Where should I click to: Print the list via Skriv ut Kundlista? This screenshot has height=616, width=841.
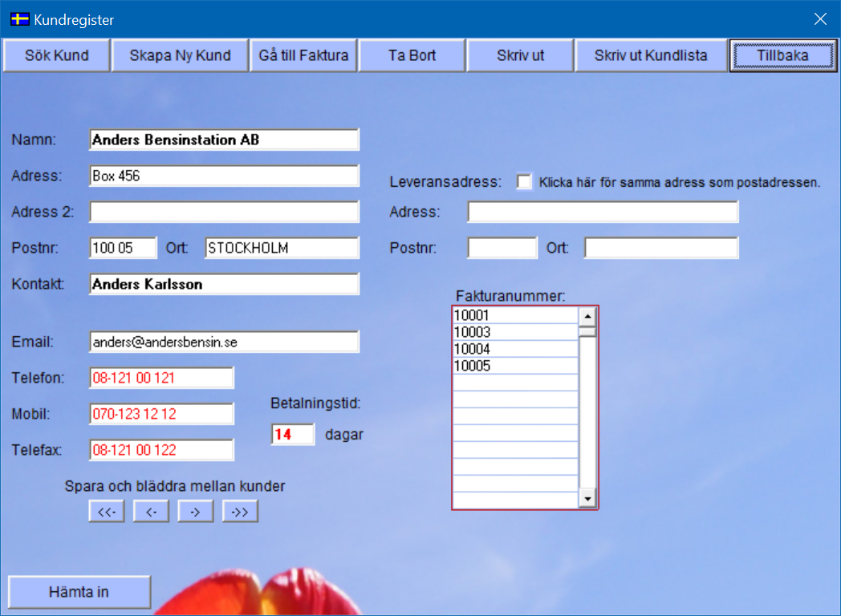click(x=650, y=56)
